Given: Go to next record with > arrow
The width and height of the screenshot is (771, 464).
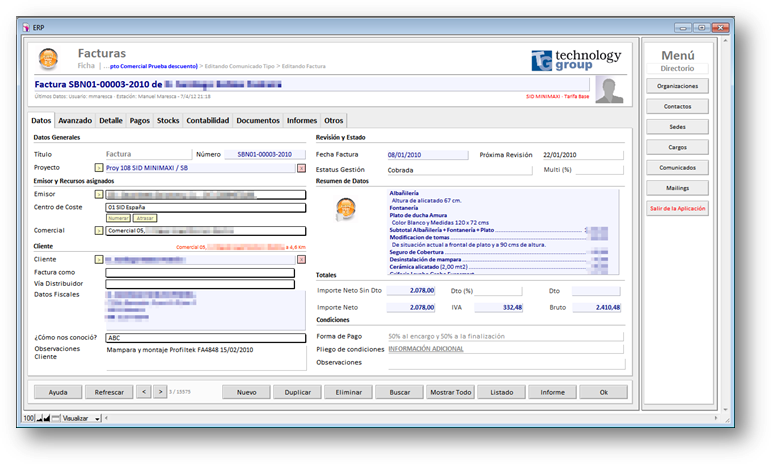Looking at the screenshot, I should coord(159,392).
